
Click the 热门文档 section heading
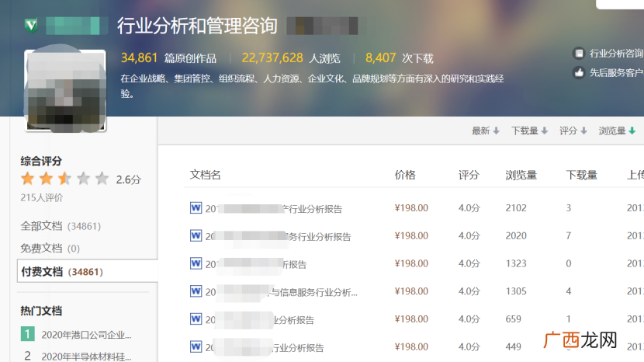41,311
